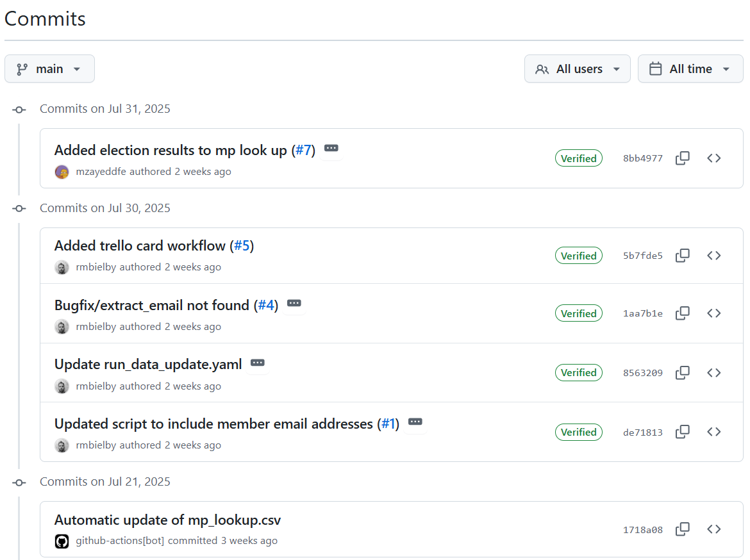Open the All users filter dropdown
The height and width of the screenshot is (560, 750).
[x=578, y=69]
